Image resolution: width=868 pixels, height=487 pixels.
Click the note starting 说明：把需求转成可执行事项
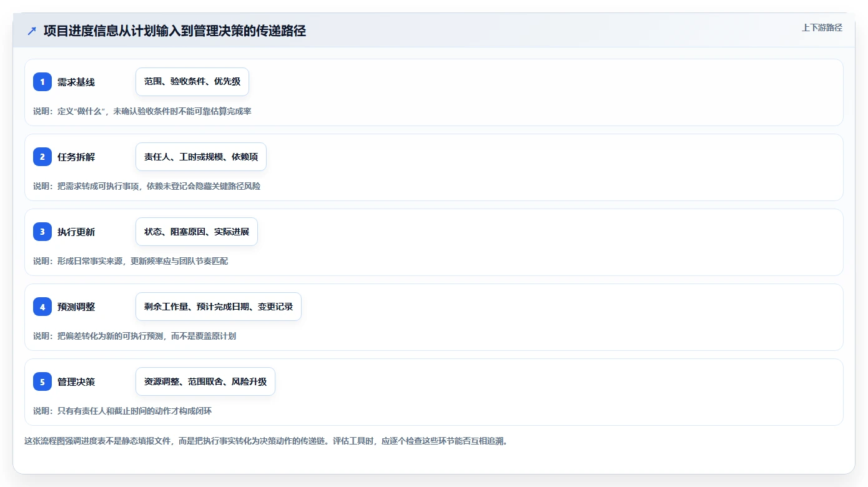tap(147, 186)
